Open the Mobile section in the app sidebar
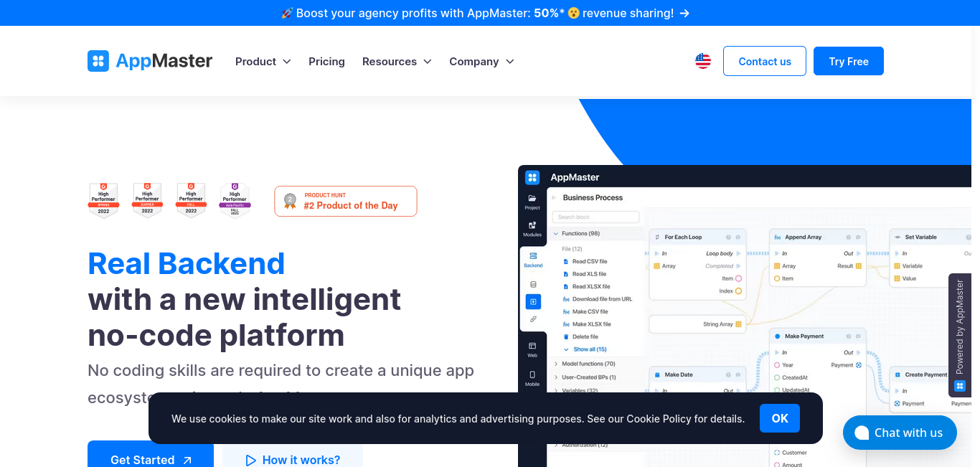The height and width of the screenshot is (467, 980). click(532, 378)
